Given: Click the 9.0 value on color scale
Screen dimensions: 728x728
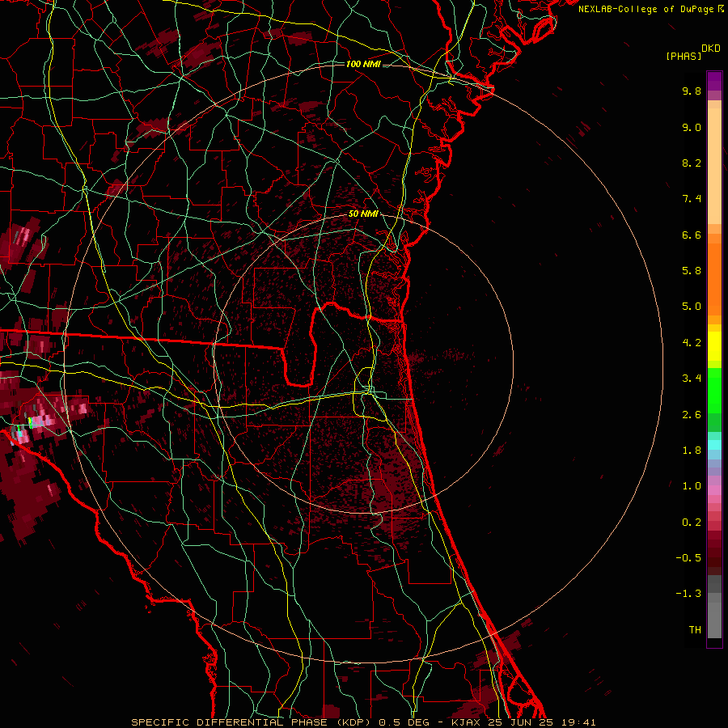Looking at the screenshot, I should click(692, 127).
